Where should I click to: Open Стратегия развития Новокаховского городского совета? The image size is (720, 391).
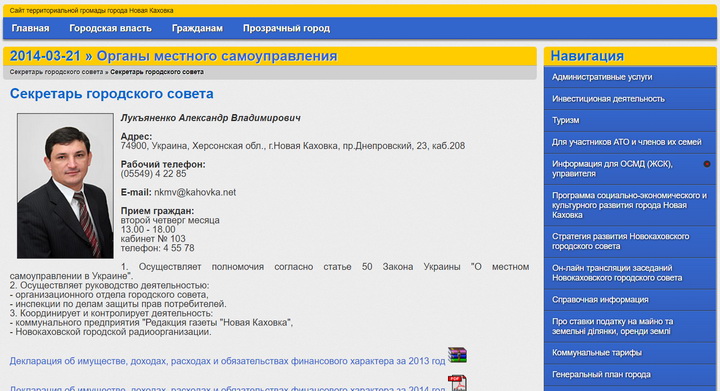[x=630, y=241]
